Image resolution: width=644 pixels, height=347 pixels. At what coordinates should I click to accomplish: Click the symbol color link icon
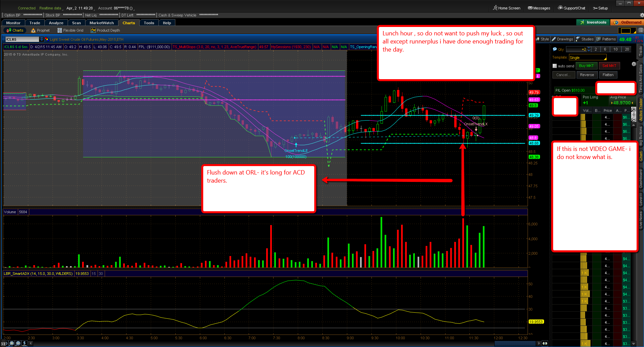click(x=47, y=39)
